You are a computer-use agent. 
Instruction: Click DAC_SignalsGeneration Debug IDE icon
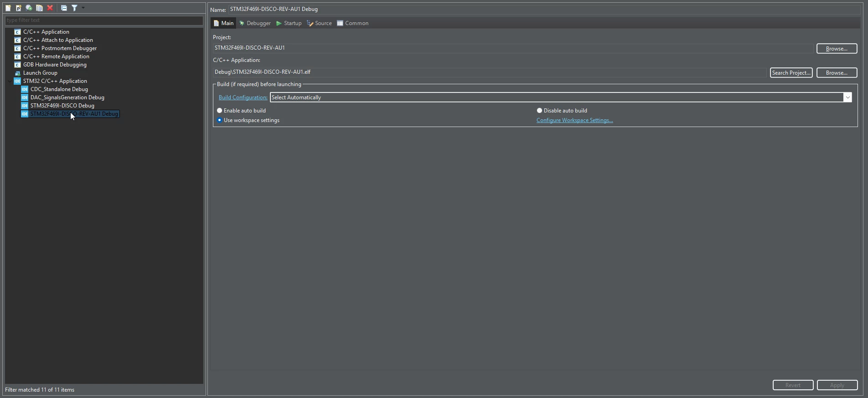[x=25, y=97]
